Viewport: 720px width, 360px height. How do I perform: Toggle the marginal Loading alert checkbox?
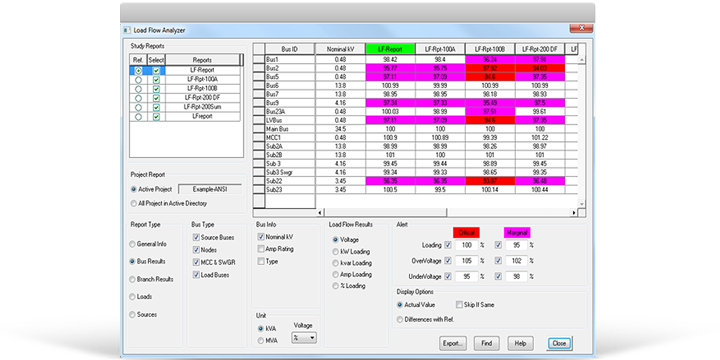coord(498,245)
